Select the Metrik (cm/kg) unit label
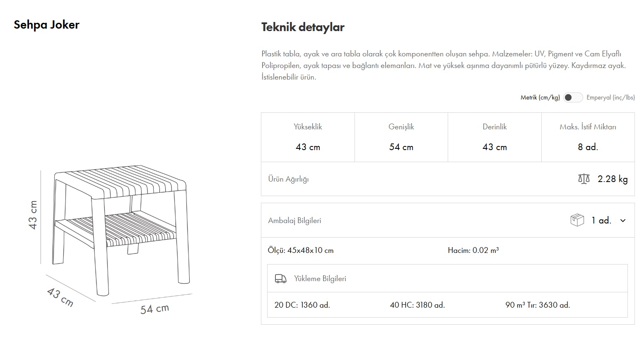This screenshot has width=644, height=340. click(540, 97)
